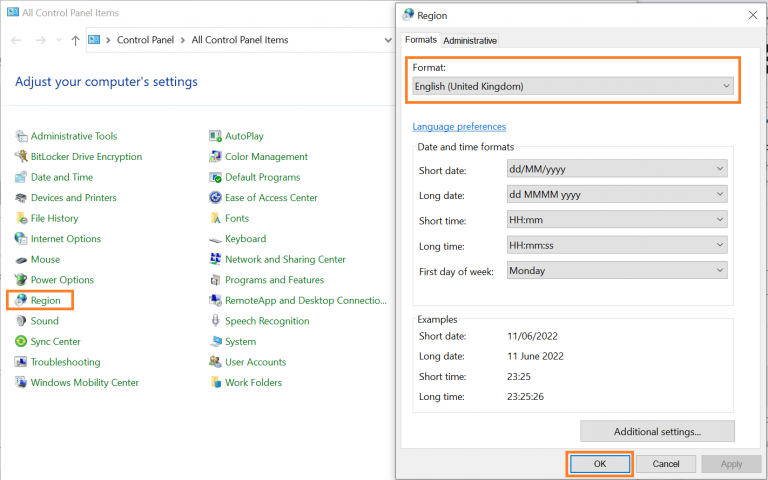The height and width of the screenshot is (480, 768).
Task: Click the Up navigation arrow
Action: click(75, 40)
